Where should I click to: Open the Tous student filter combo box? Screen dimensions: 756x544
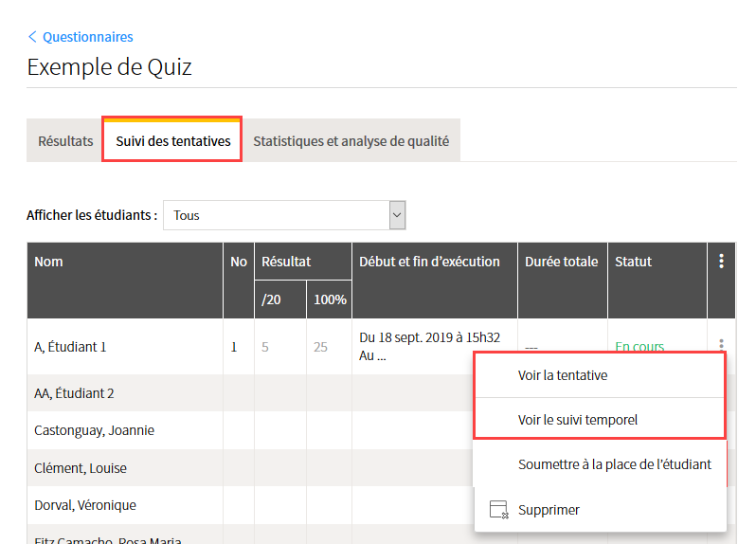284,215
